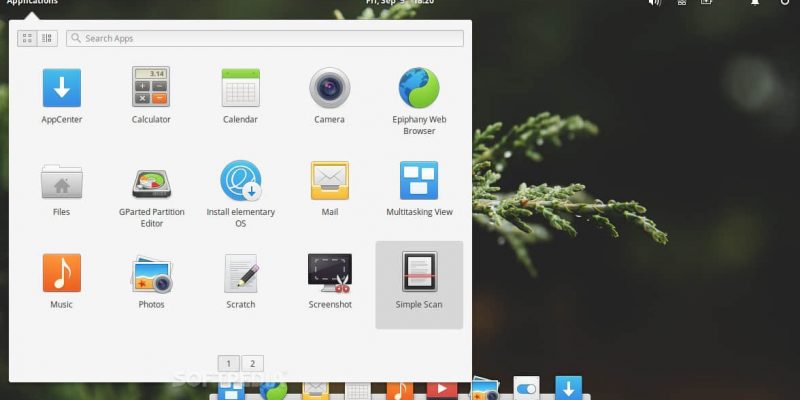Open the Screenshot tool
Screen dimensions: 800x400
click(330, 273)
